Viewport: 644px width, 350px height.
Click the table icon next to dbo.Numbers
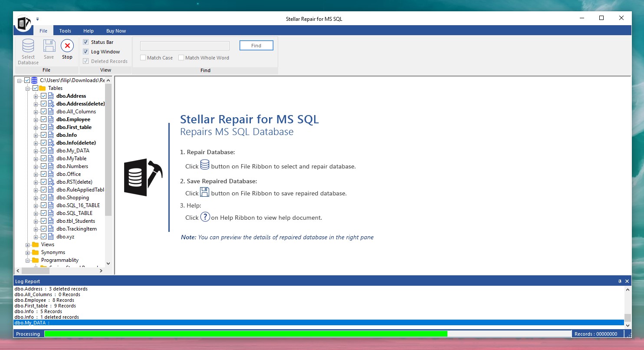(x=51, y=166)
